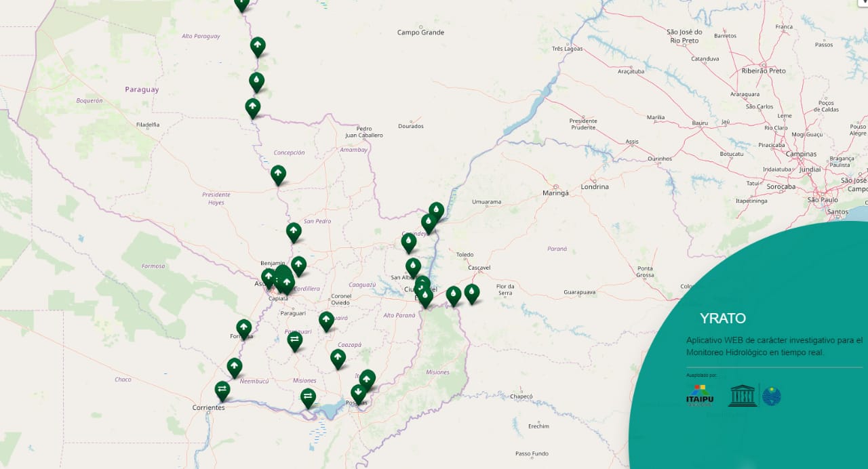Click the up-arrow marker above Posadas in Itapúa
Image resolution: width=868 pixels, height=469 pixels.
tap(368, 378)
